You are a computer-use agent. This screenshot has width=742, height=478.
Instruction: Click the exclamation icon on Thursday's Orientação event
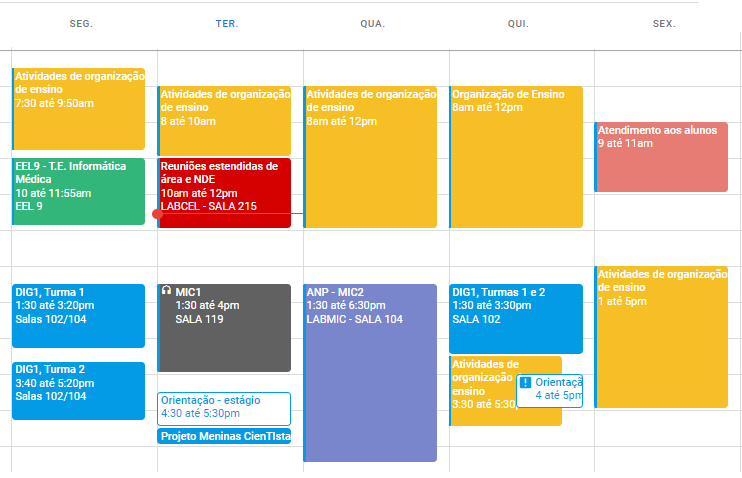(525, 383)
